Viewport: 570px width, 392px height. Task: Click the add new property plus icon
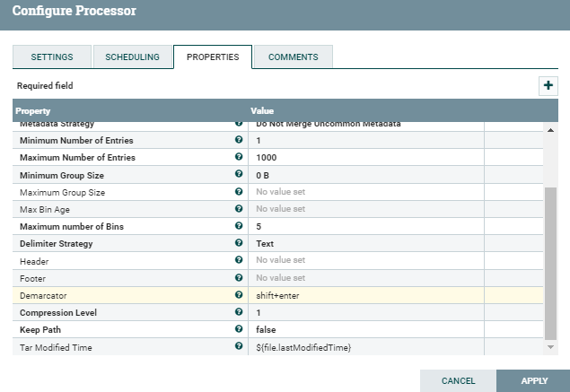coord(548,85)
